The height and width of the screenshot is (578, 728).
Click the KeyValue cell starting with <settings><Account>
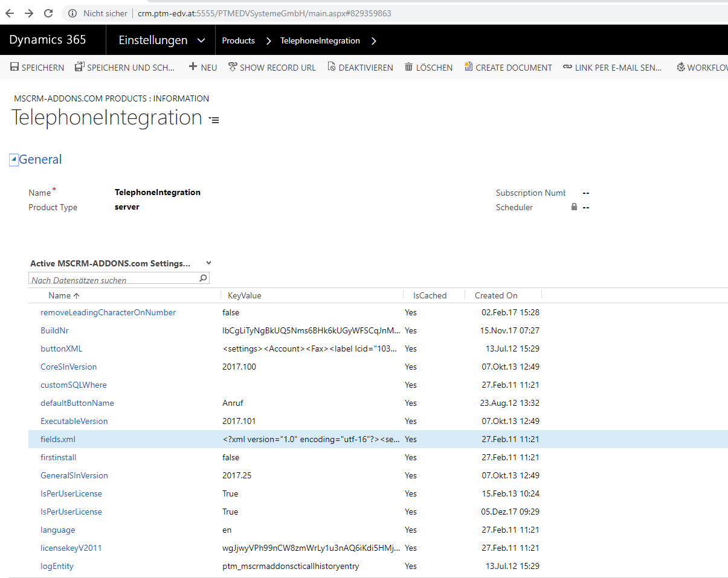coord(310,349)
